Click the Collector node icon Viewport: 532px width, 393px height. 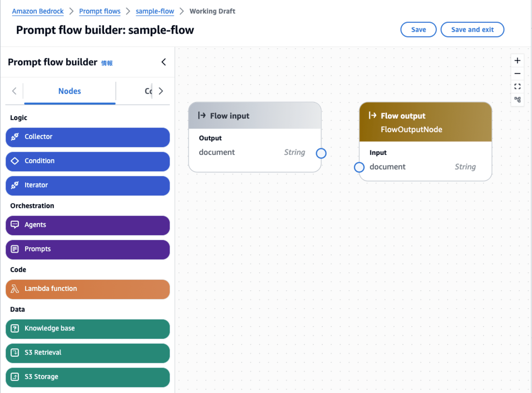tap(15, 136)
